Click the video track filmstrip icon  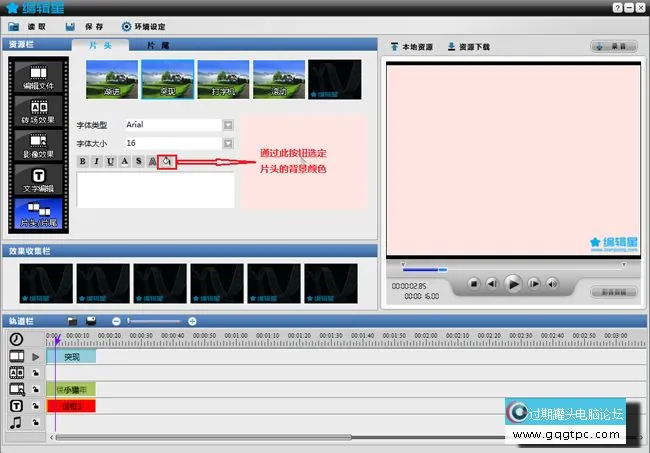click(x=17, y=356)
